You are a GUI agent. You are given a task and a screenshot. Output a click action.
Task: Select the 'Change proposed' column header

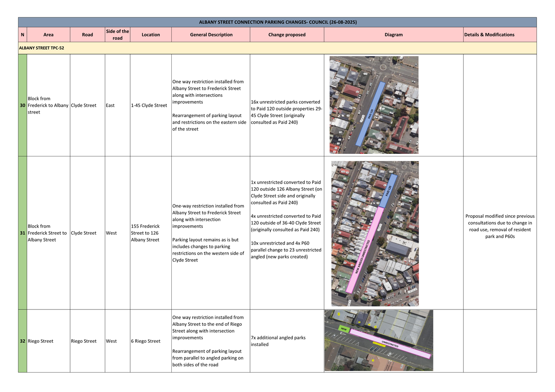coord(287,35)
